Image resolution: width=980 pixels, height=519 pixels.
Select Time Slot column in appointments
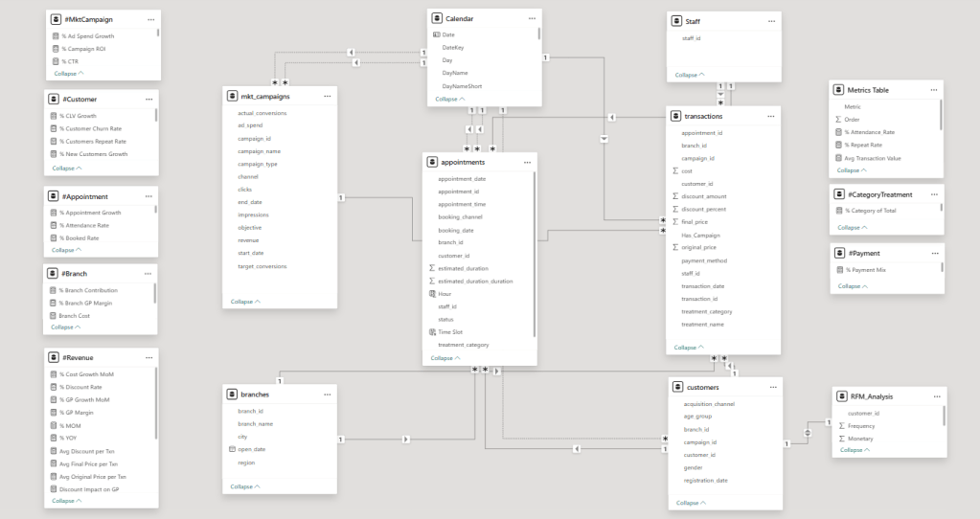pyautogui.click(x=451, y=331)
